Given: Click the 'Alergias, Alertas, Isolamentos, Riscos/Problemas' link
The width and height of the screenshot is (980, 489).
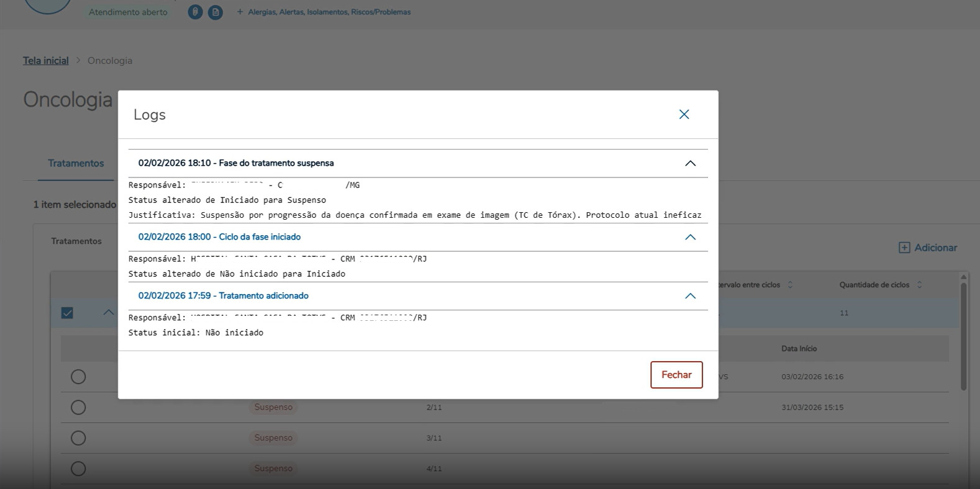Looking at the screenshot, I should click(329, 12).
